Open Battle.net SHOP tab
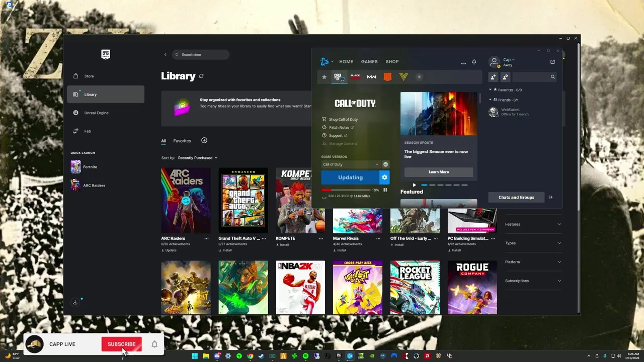This screenshot has height=362, width=644. pyautogui.click(x=392, y=62)
